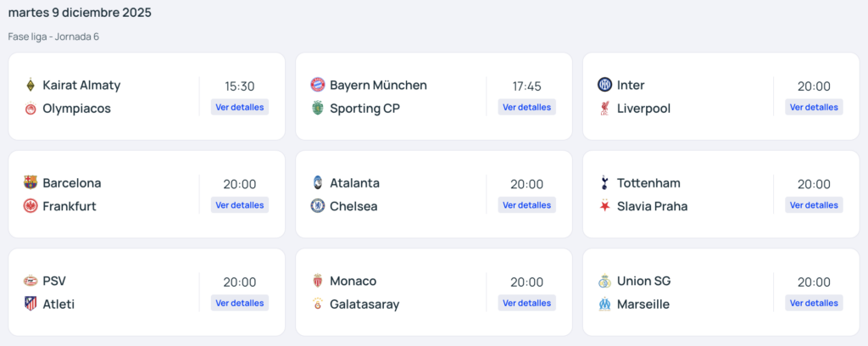Click the Tottenham club crest
868x346 pixels.
605,183
